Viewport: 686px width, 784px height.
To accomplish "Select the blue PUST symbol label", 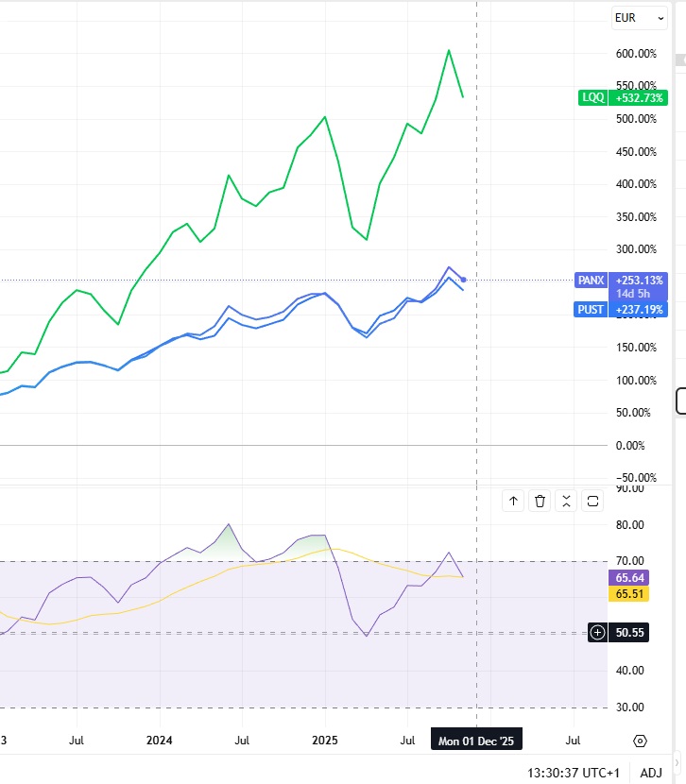I will coord(592,309).
